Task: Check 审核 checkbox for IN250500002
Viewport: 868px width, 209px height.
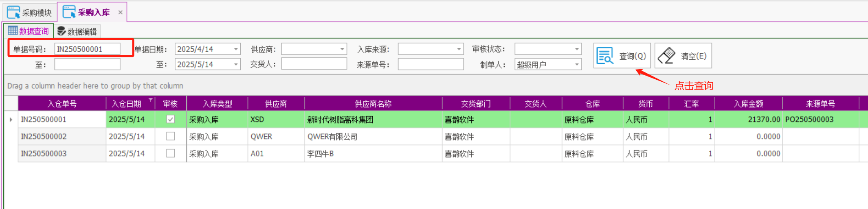Action: point(171,136)
